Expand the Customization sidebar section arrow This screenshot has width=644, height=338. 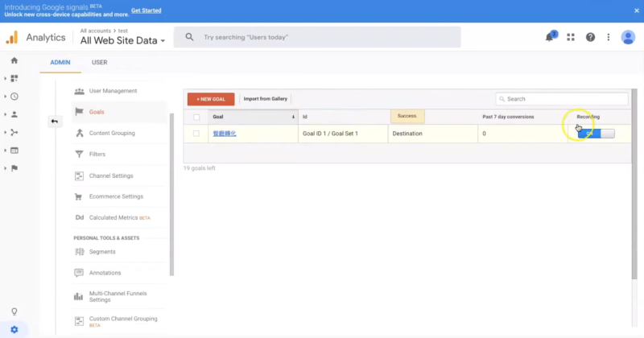(x=6, y=78)
